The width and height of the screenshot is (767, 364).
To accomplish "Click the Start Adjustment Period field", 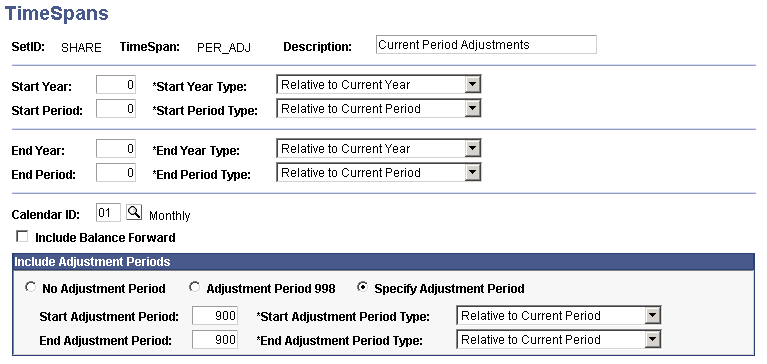I will tap(215, 316).
